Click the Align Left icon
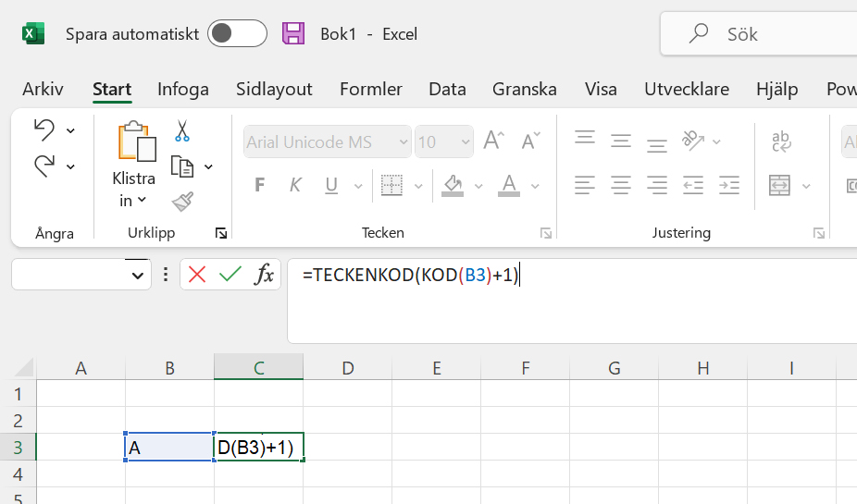The image size is (857, 504). point(585,185)
